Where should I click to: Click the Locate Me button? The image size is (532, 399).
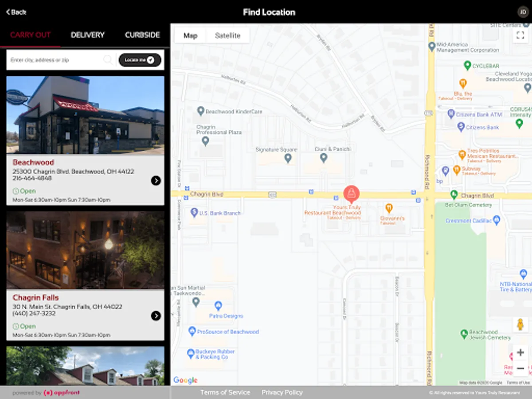click(x=140, y=59)
